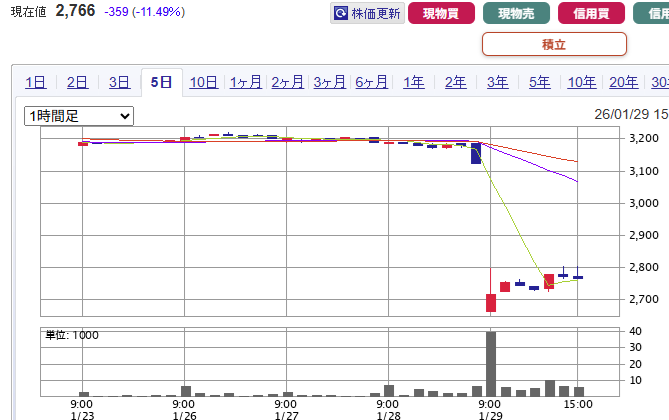Switch to the 10日 chart tab
The width and height of the screenshot is (669, 420).
coord(203,83)
